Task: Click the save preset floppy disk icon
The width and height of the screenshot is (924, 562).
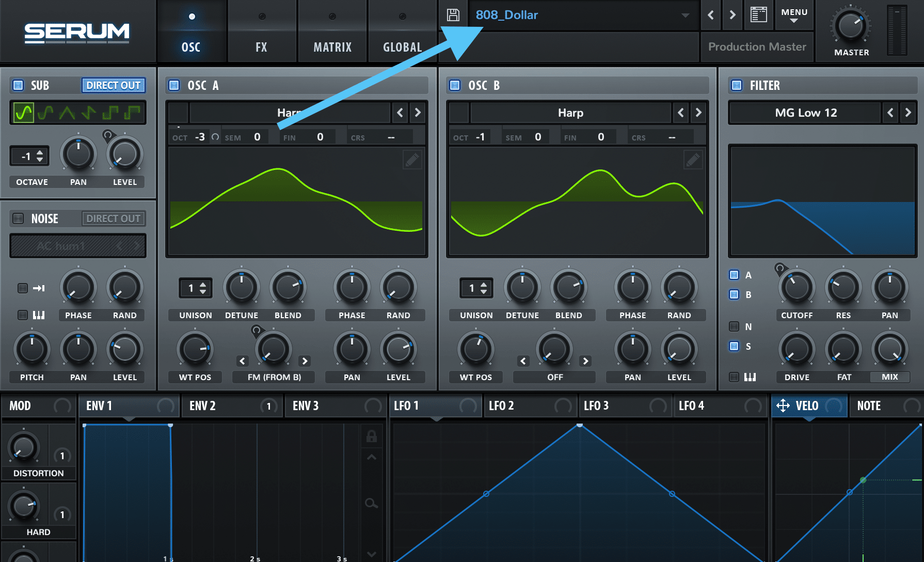Action: tap(453, 15)
